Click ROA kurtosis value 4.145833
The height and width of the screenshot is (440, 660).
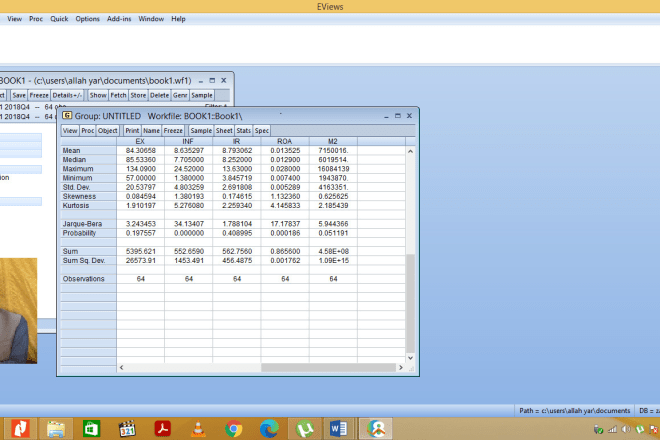click(x=285, y=206)
